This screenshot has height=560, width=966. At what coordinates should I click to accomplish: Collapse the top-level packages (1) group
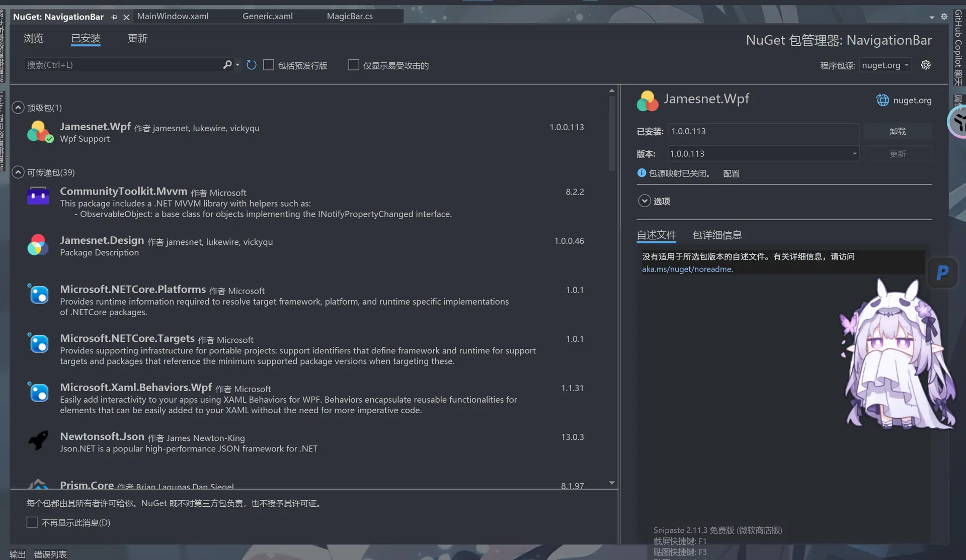pyautogui.click(x=18, y=108)
